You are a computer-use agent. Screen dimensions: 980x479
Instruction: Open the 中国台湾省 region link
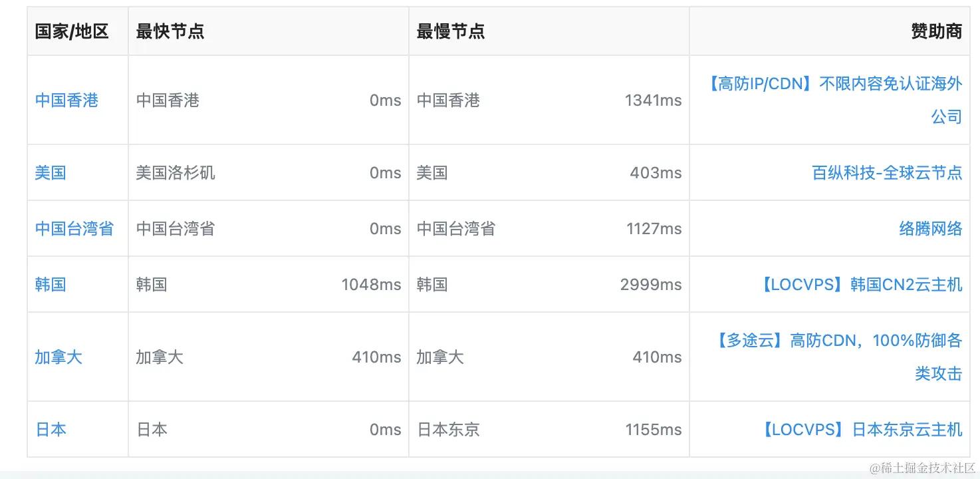coord(74,229)
